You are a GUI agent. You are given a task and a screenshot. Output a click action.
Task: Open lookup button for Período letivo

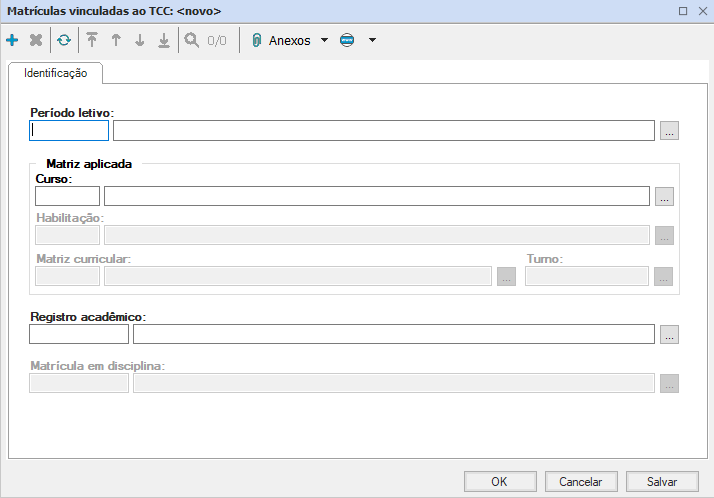tap(670, 131)
